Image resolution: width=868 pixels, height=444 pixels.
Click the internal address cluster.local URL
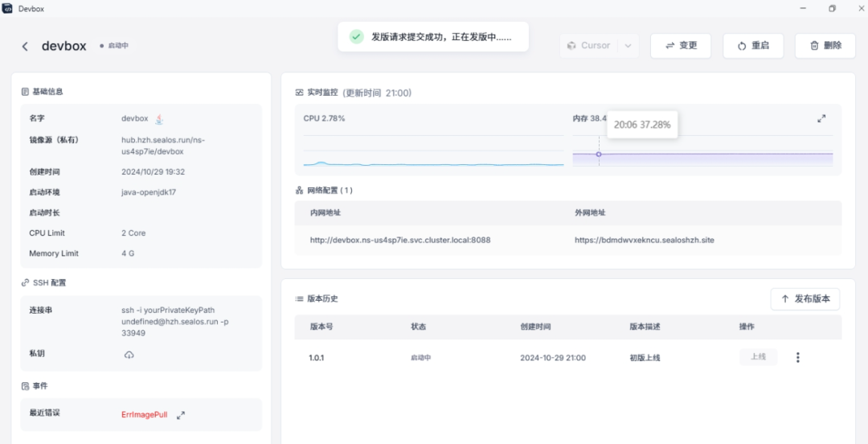(400, 240)
